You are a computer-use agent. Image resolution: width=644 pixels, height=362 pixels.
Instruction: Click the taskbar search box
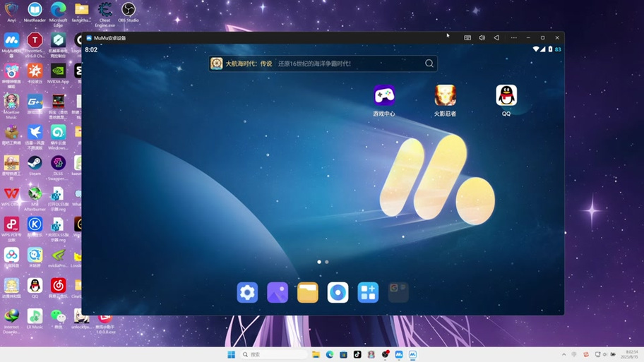coord(274,354)
